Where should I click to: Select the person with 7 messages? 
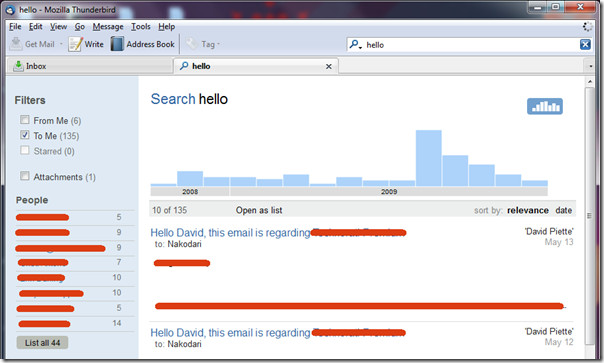pyautogui.click(x=75, y=262)
